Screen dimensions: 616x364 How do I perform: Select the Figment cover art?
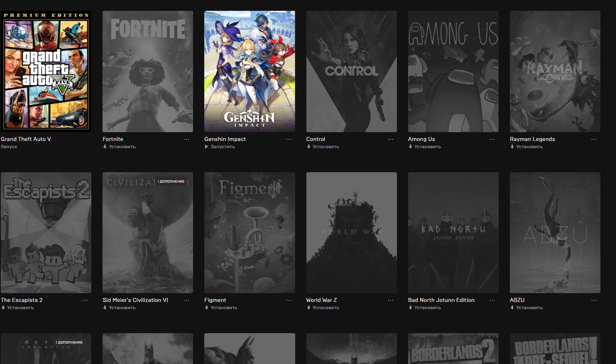250,233
